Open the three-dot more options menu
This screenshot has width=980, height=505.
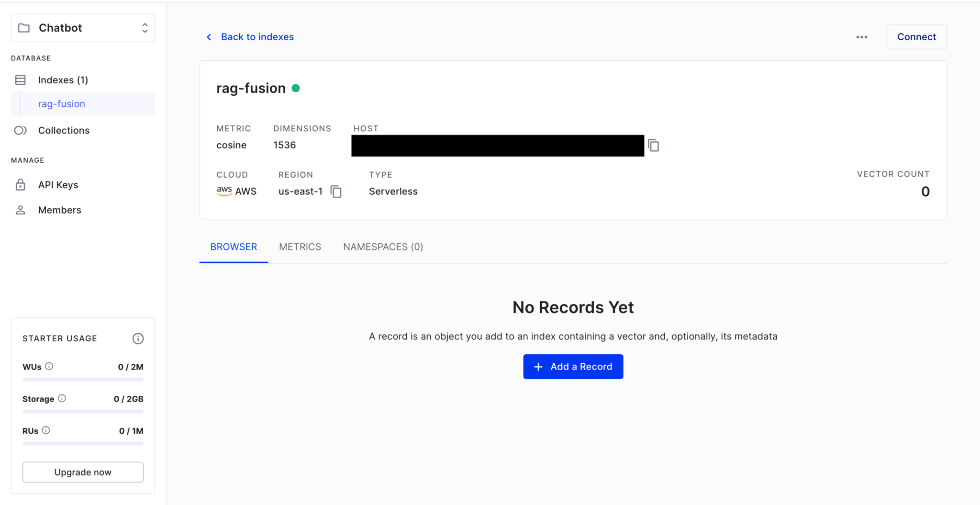coord(862,37)
